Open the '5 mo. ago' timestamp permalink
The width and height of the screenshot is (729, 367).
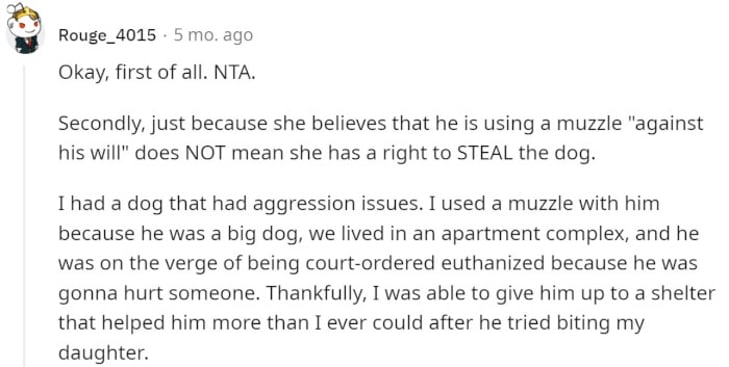point(213,35)
